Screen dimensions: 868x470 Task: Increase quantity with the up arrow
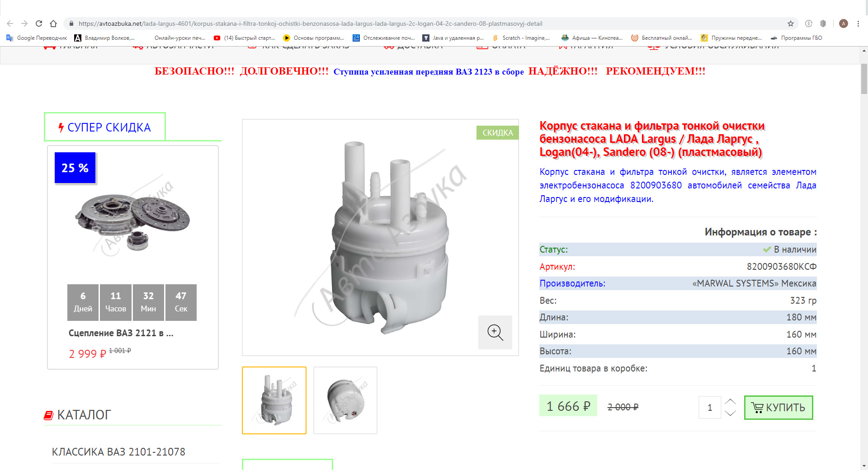click(730, 401)
